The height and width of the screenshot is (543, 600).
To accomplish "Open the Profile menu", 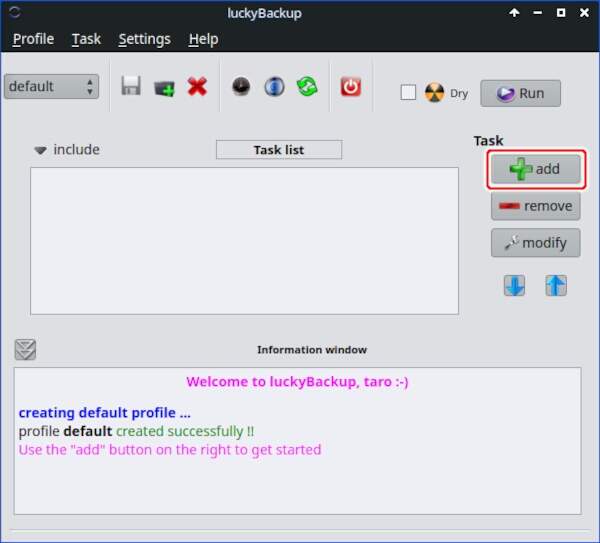I will 33,39.
